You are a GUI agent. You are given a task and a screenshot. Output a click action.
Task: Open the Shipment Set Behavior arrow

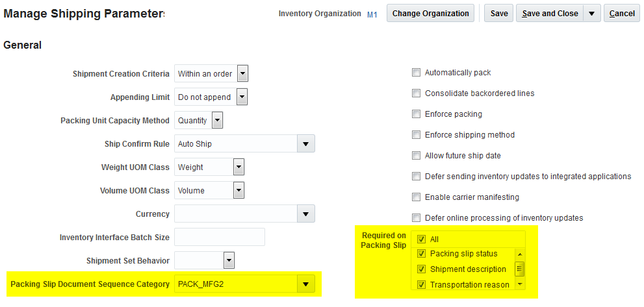pos(228,260)
